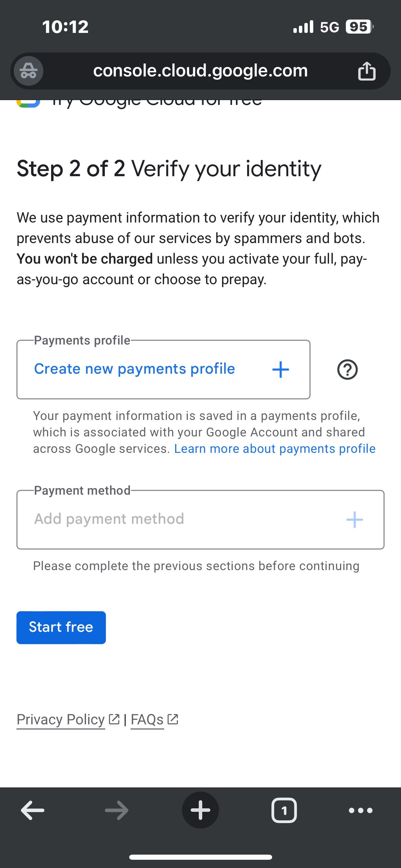Tap the share icon in address bar
Image resolution: width=401 pixels, height=868 pixels.
pos(366,71)
